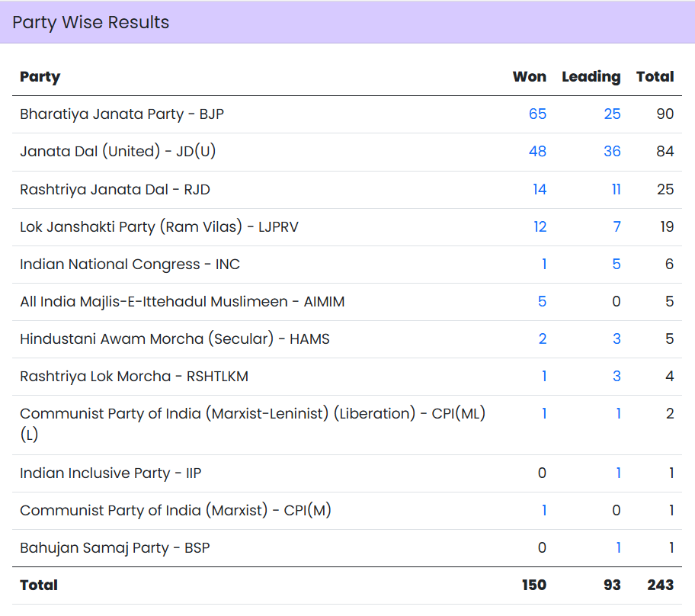This screenshot has width=695, height=616.
Task: Open Indian Inclusive Party leading count
Action: tap(618, 473)
